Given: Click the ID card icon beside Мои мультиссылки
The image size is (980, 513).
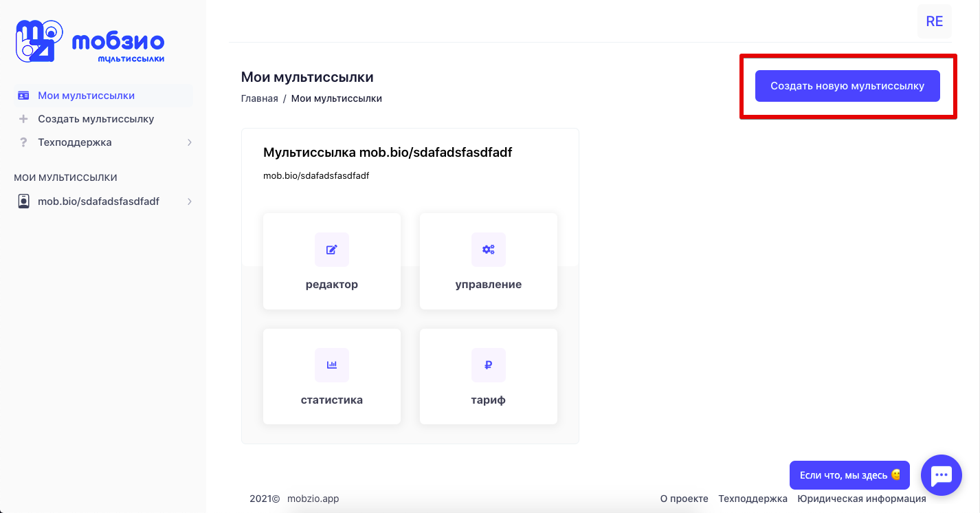Looking at the screenshot, I should pyautogui.click(x=23, y=96).
